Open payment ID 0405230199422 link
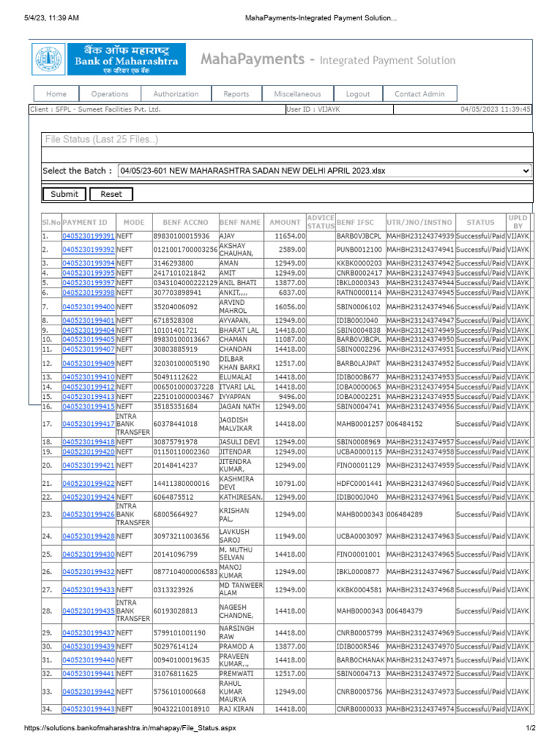The height and width of the screenshot is (747, 560). pyautogui.click(x=88, y=484)
